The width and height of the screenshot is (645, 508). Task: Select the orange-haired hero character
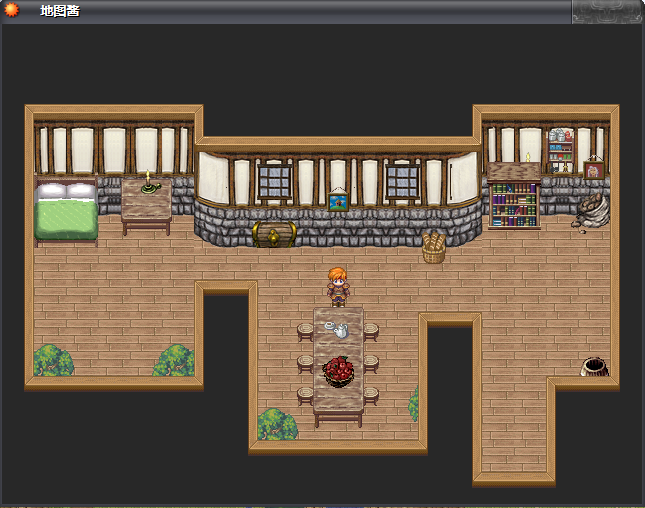pos(338,287)
